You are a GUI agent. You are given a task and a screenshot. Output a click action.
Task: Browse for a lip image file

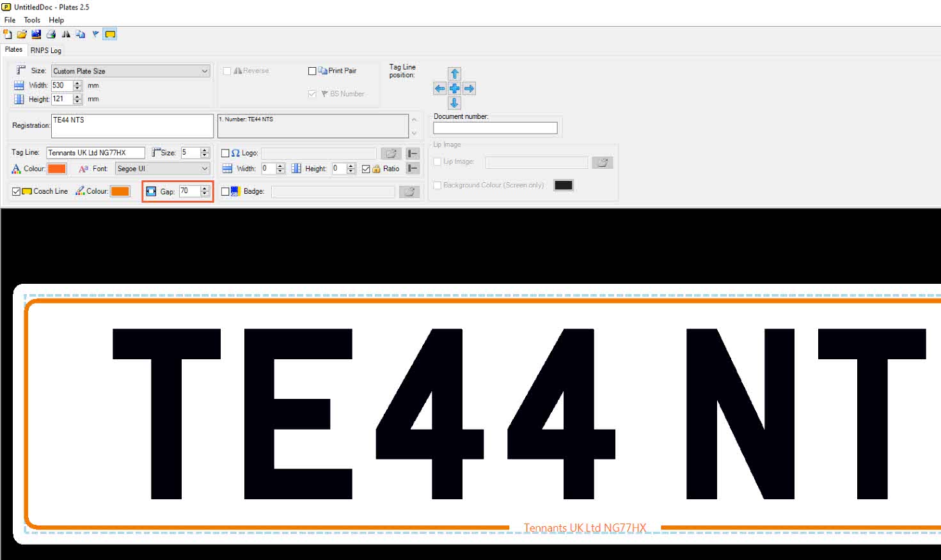[603, 162]
